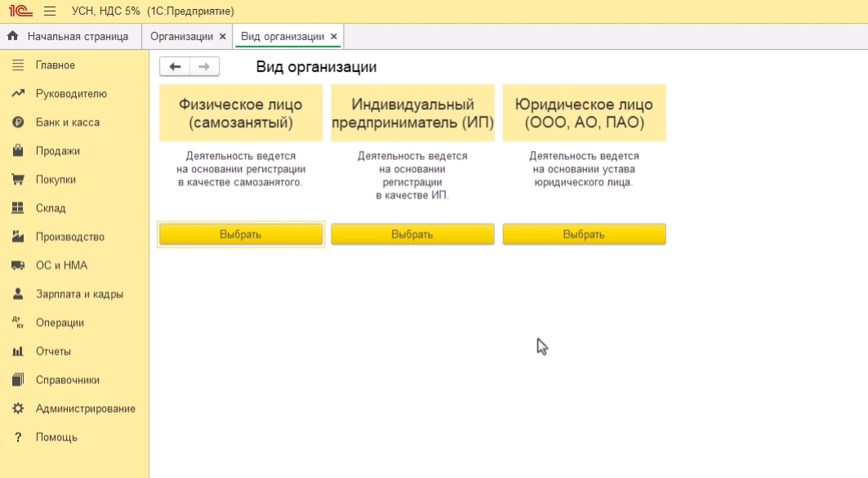This screenshot has width=868, height=478.
Task: Go to Продажи section
Action: 57,151
